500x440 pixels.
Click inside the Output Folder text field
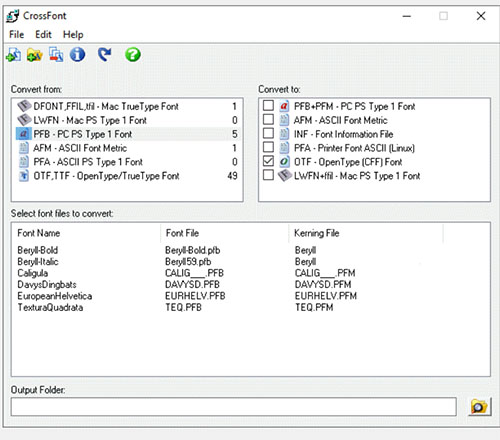pyautogui.click(x=233, y=407)
